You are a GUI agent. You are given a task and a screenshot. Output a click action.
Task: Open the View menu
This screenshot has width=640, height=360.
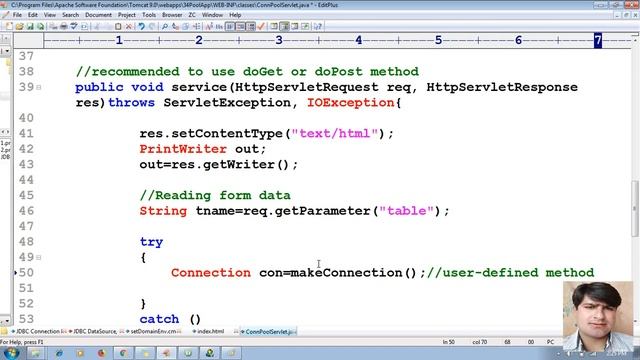[x=49, y=15]
